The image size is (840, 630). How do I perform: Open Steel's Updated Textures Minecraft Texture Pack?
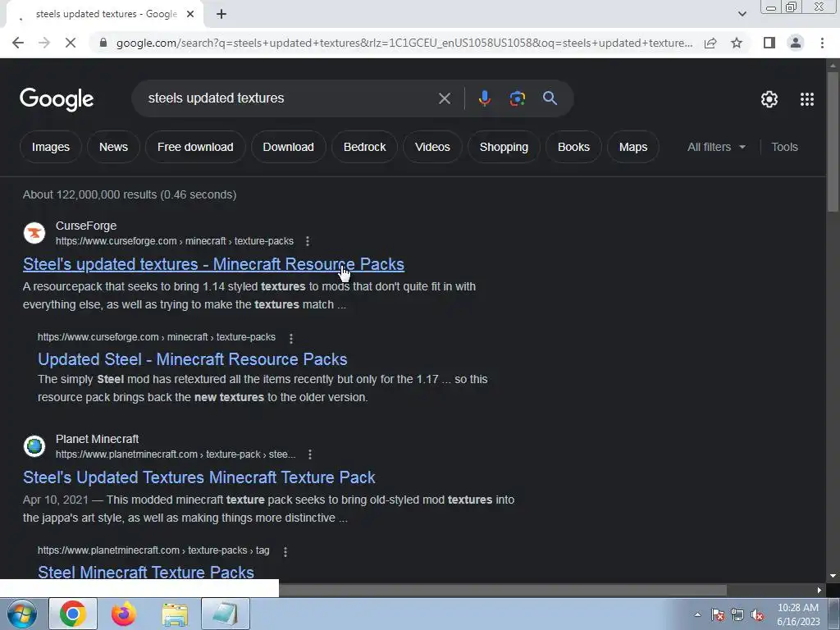(x=199, y=477)
